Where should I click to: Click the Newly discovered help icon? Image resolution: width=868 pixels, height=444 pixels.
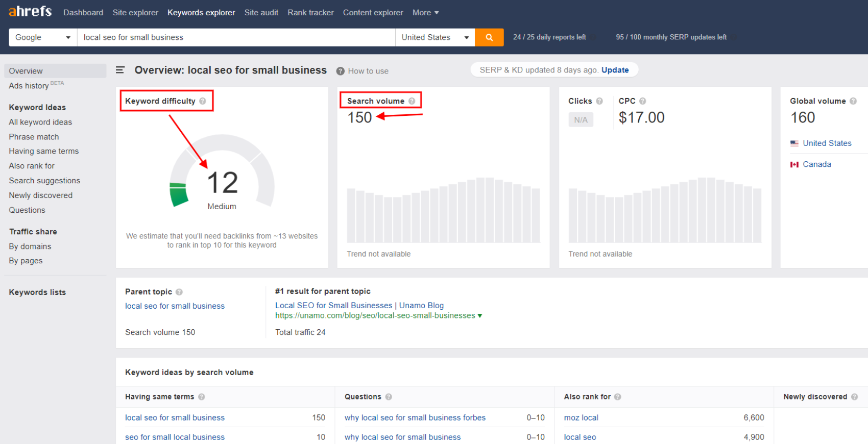(855, 397)
